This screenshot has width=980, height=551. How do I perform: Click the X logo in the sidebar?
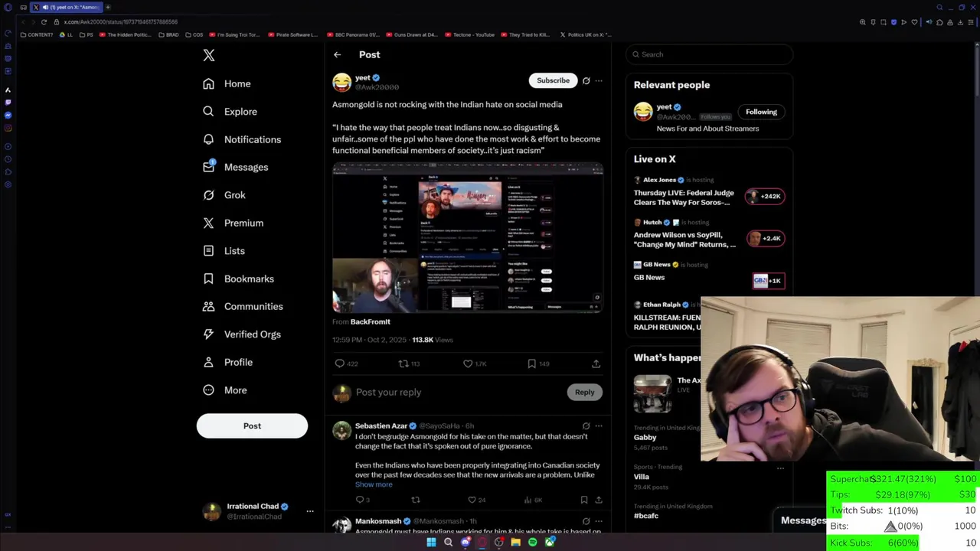click(x=209, y=55)
